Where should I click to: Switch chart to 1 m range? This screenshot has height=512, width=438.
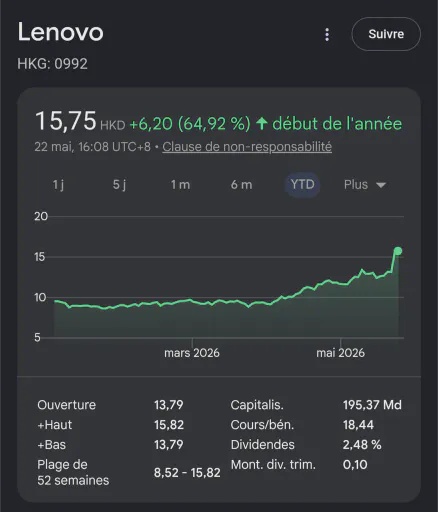tap(180, 185)
